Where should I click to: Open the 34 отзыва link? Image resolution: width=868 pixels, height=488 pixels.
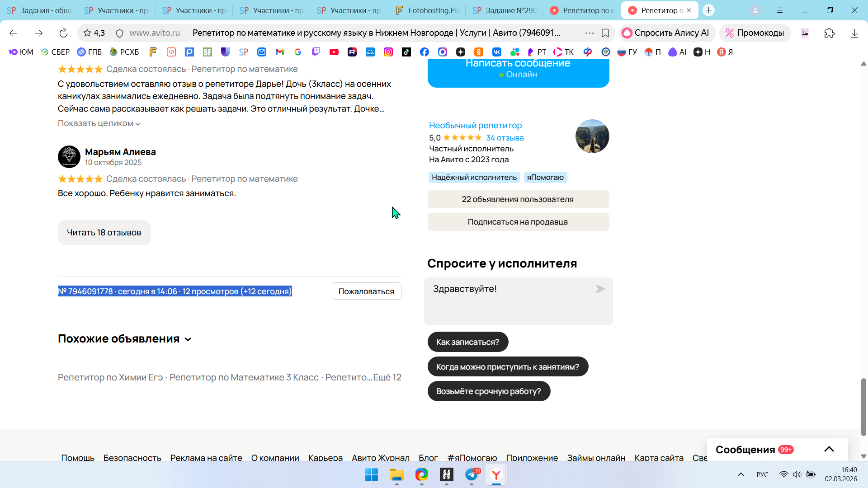505,138
